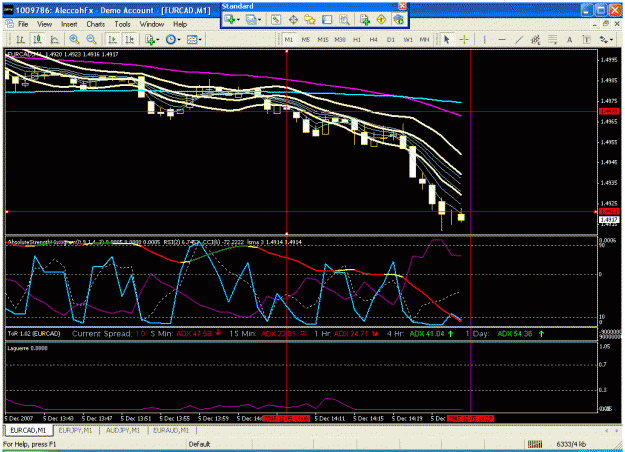Open the chart window icon left of File
The height and width of the screenshot is (452, 625).
[x=9, y=24]
